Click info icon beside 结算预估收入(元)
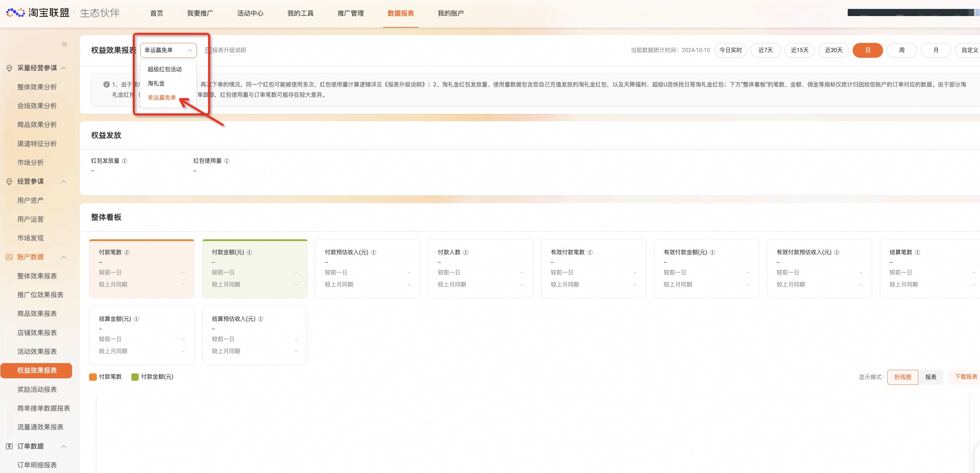 pyautogui.click(x=260, y=319)
